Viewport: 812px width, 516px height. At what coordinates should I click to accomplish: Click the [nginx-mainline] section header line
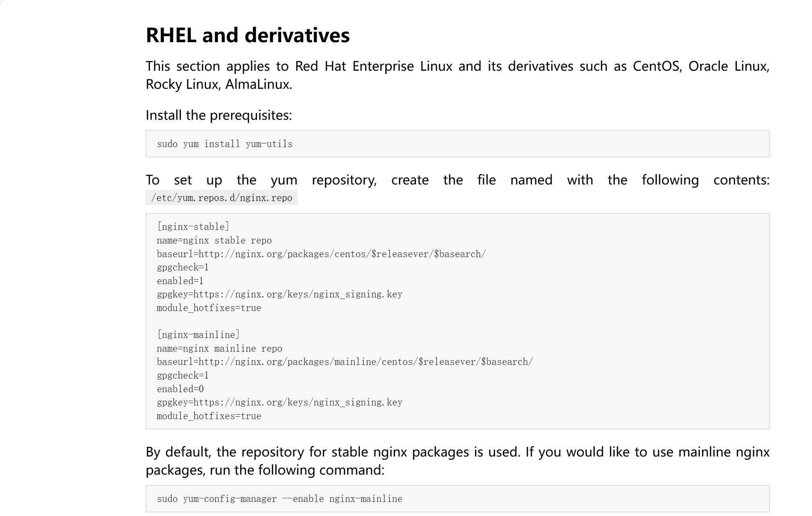pos(198,335)
